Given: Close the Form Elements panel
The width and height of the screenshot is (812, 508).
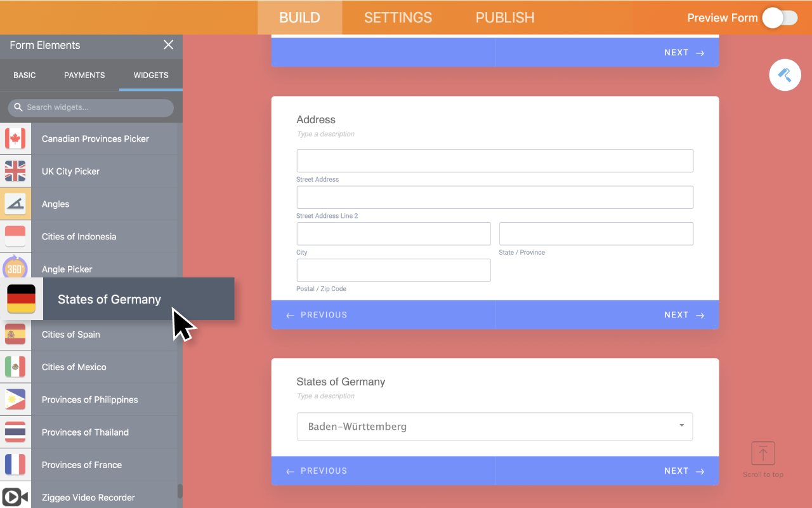Looking at the screenshot, I should (168, 44).
